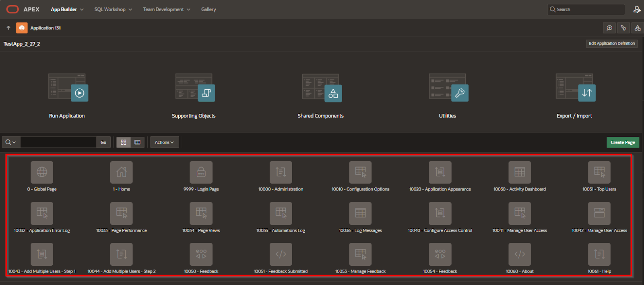Switch to icon grid view
644x285 pixels.
(124, 142)
